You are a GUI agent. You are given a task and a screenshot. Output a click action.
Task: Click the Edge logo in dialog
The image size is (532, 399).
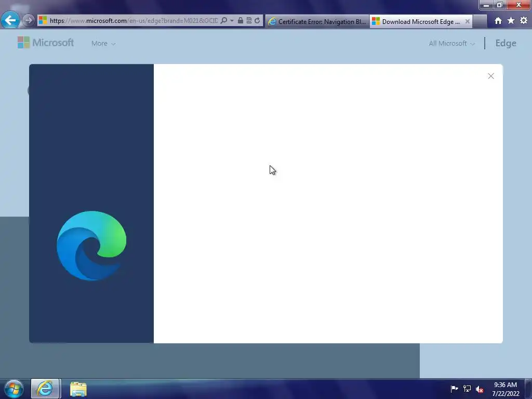pos(91,246)
